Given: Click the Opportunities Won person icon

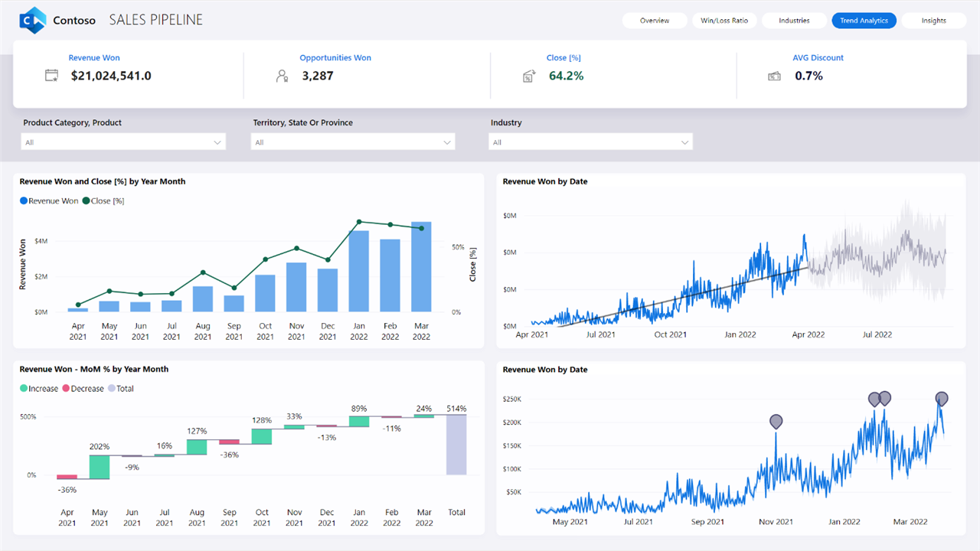Looking at the screenshot, I should pos(283,76).
